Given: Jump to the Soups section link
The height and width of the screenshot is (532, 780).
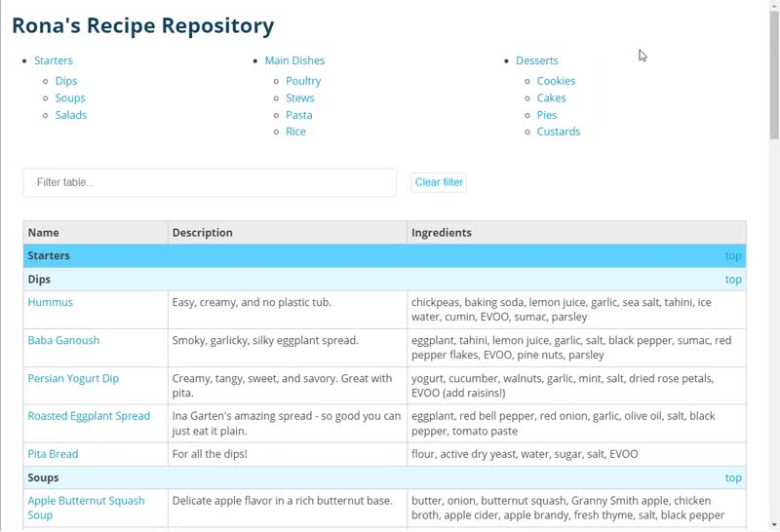Looking at the screenshot, I should [x=70, y=98].
